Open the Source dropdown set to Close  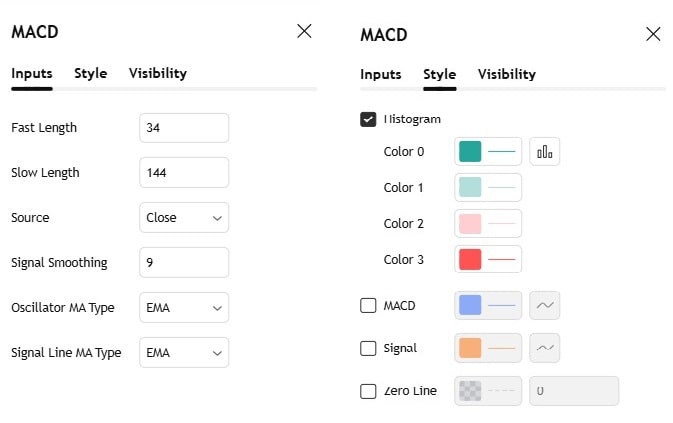pyautogui.click(x=184, y=217)
